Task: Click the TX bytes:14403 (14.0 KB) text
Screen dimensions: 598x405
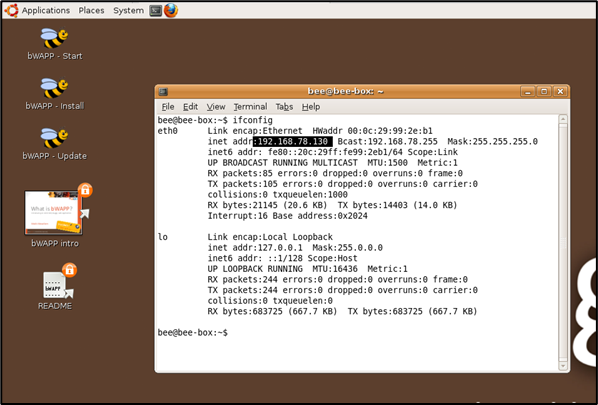Action: click(x=397, y=205)
